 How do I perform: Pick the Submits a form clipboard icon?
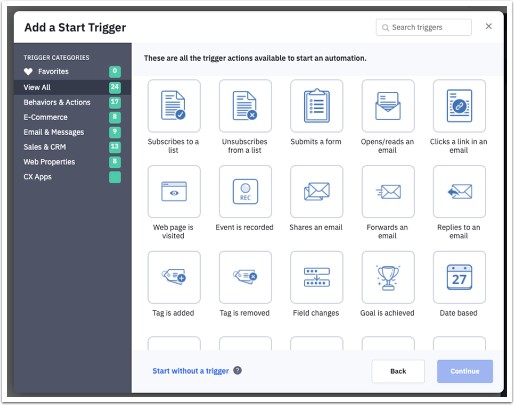coord(317,106)
